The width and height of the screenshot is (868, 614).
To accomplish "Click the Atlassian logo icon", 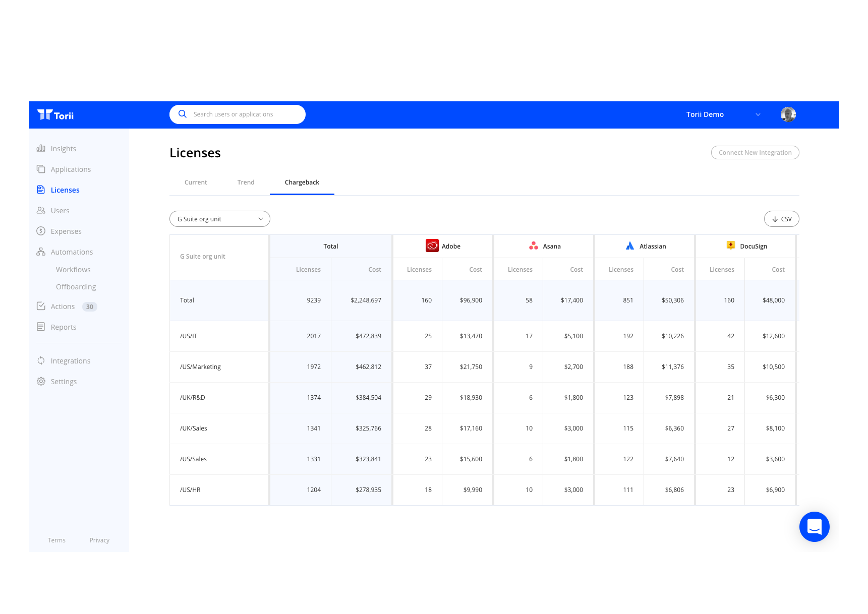I will (x=630, y=246).
